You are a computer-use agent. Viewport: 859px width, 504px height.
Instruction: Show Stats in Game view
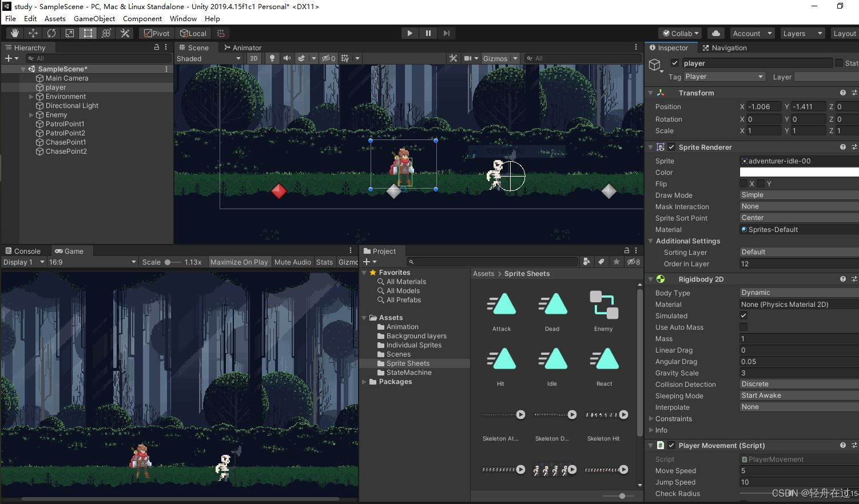click(324, 262)
